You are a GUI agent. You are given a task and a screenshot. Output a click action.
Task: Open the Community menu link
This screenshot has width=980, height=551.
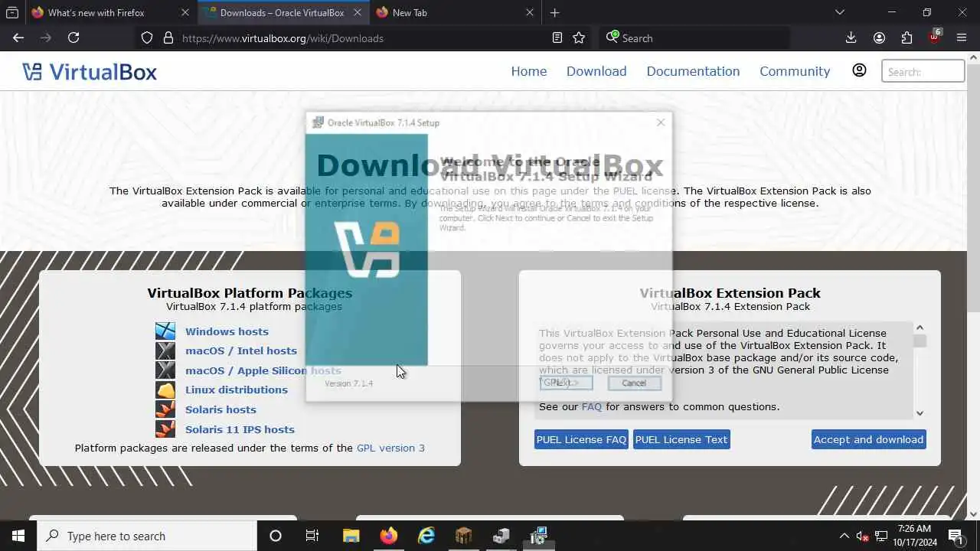[x=795, y=71]
